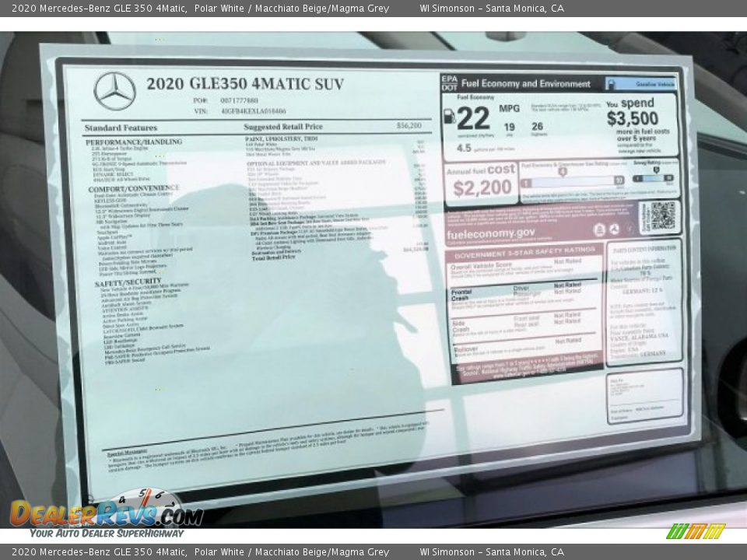Select the VIN number line
This screenshot has height=560, width=747.
pyautogui.click(x=240, y=111)
